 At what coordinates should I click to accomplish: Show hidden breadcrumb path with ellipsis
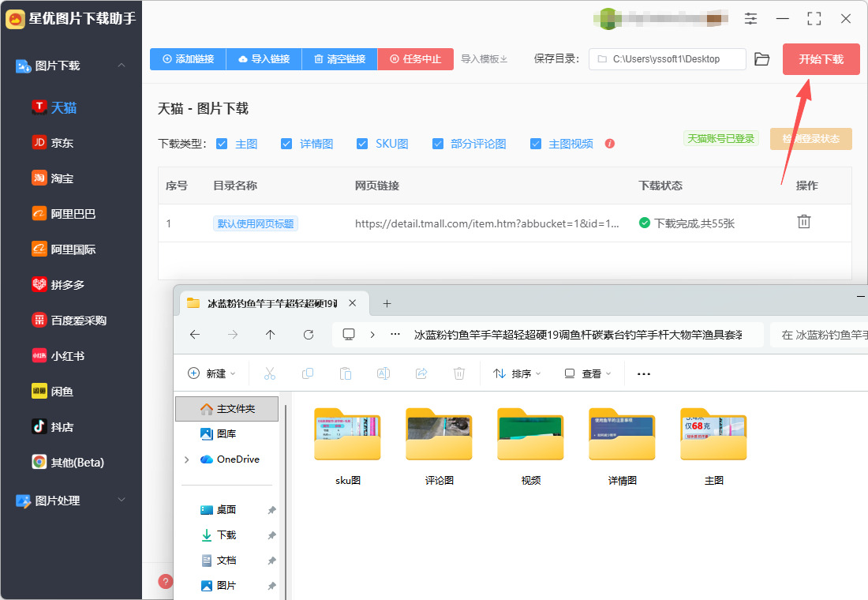pos(395,335)
